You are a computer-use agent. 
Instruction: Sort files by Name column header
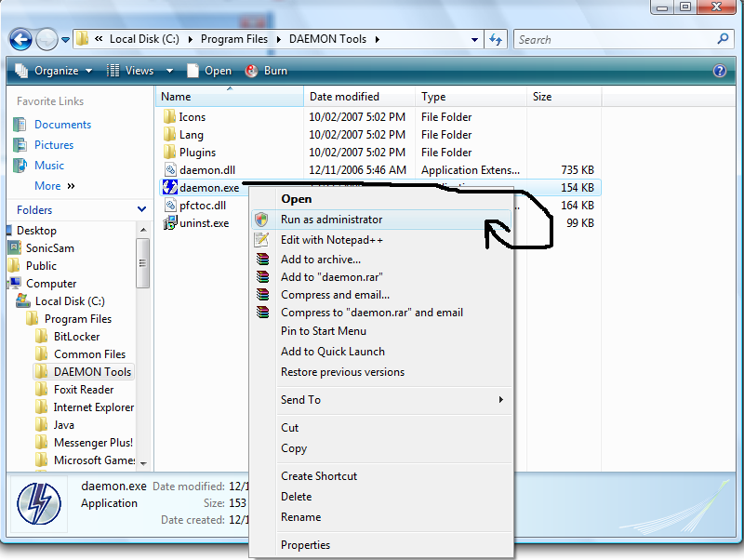point(229,97)
